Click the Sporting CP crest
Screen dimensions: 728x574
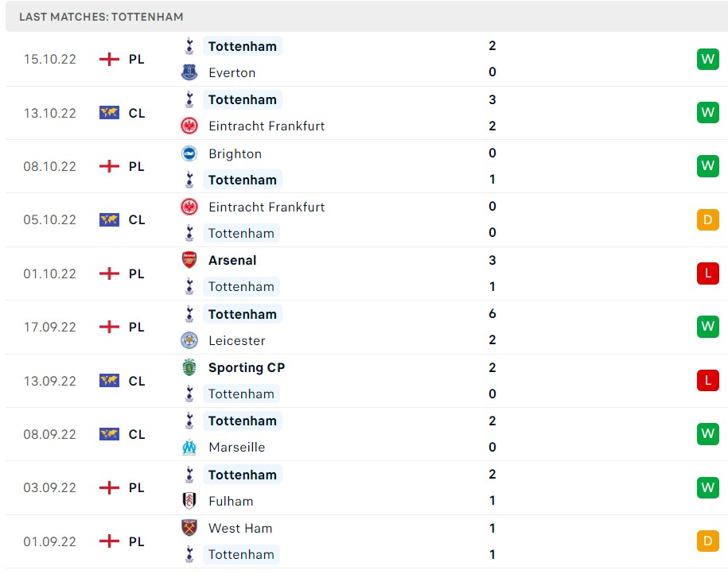pos(189,367)
